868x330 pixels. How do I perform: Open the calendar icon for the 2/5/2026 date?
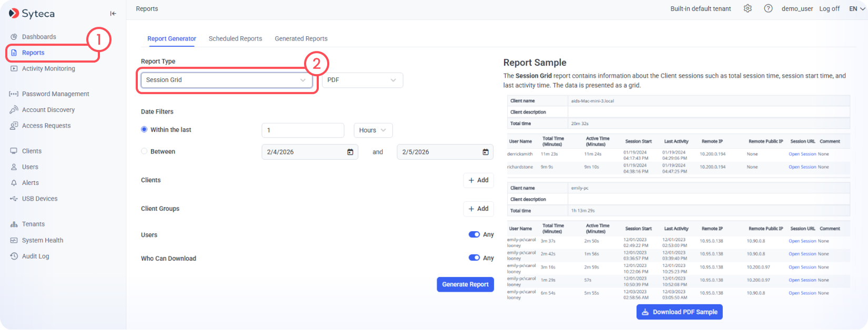coord(486,152)
